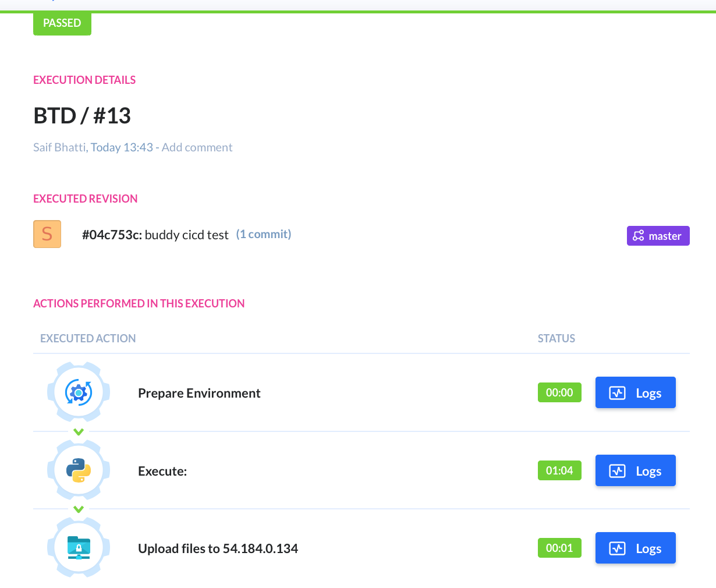The width and height of the screenshot is (716, 588).
Task: Click the branch icon in master badge
Action: [x=639, y=236]
